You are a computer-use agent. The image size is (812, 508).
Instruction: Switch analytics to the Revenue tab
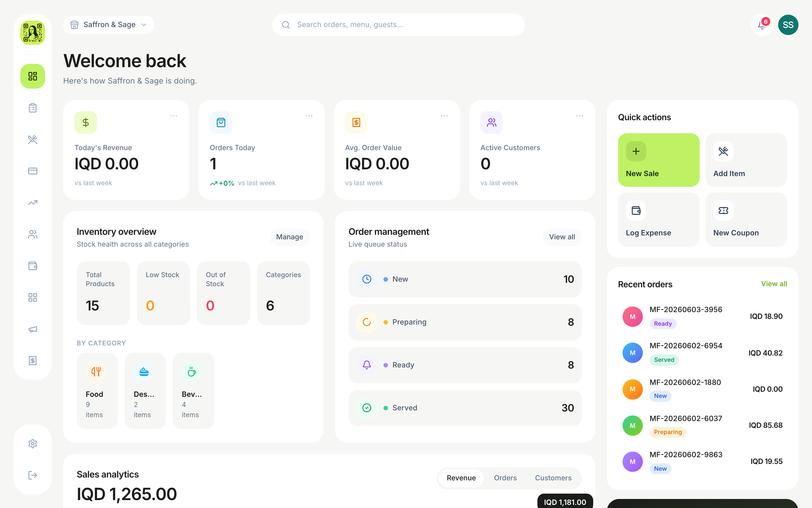pos(461,478)
